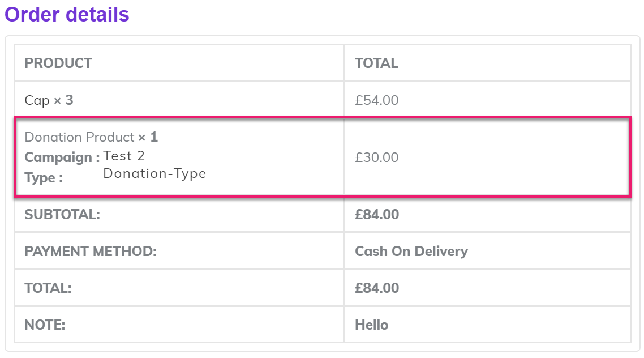Select the Cap product name
Screen dimensions: 644x358
[x=37, y=100]
